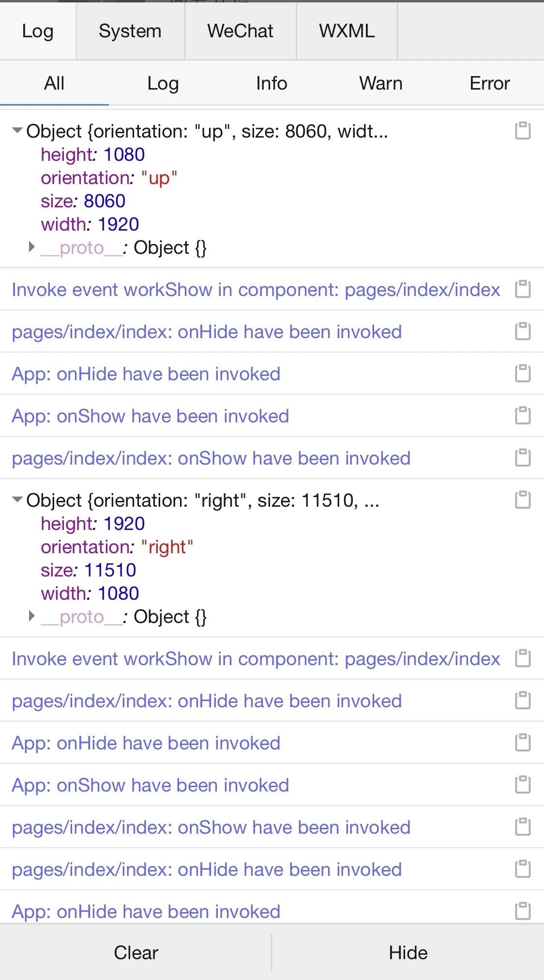This screenshot has height=980, width=544.
Task: Copy first "App: onShow have been invoked" entry
Action: [x=523, y=416]
